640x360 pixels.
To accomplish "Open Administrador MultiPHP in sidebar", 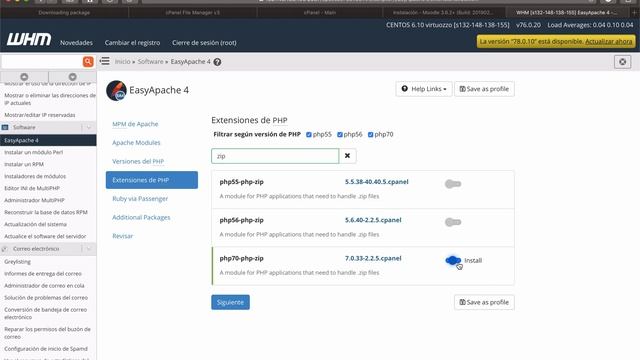I will coord(34,200).
